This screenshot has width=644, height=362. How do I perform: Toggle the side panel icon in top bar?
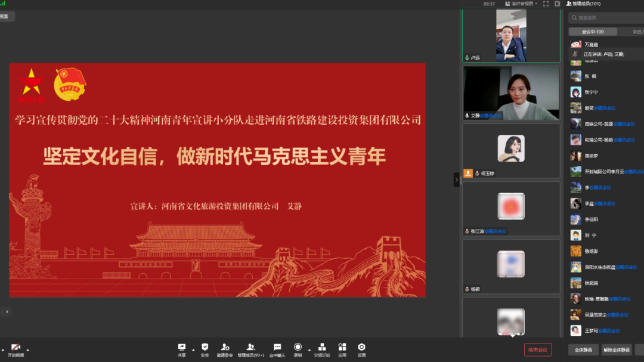558,4
